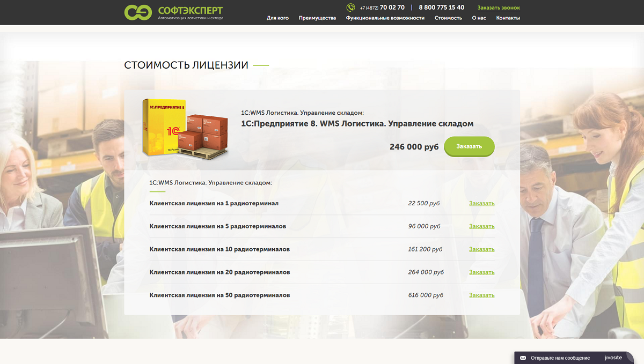Call the 8 800 775 15 40 phone number

[441, 8]
